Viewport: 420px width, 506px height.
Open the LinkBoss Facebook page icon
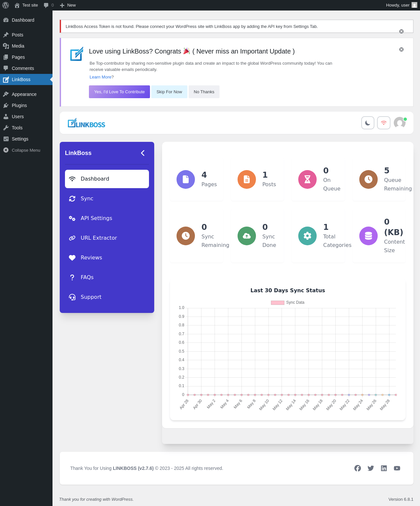tap(358, 468)
